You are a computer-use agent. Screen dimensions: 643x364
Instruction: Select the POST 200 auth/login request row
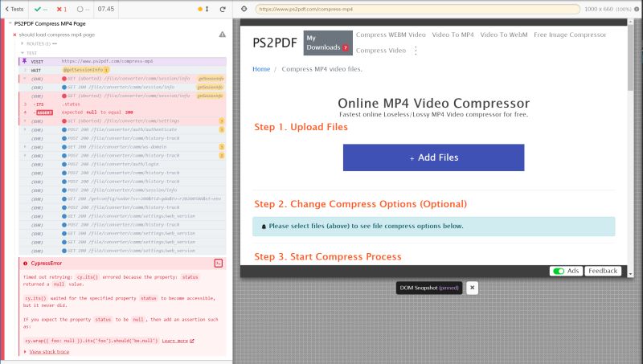[122, 164]
